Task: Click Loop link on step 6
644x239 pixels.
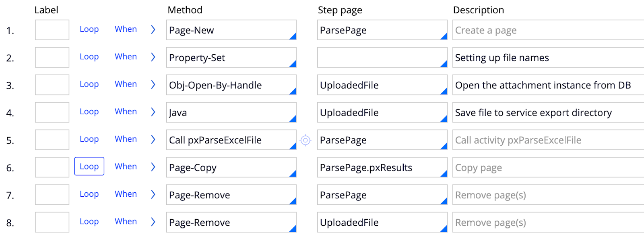Action: (x=89, y=167)
